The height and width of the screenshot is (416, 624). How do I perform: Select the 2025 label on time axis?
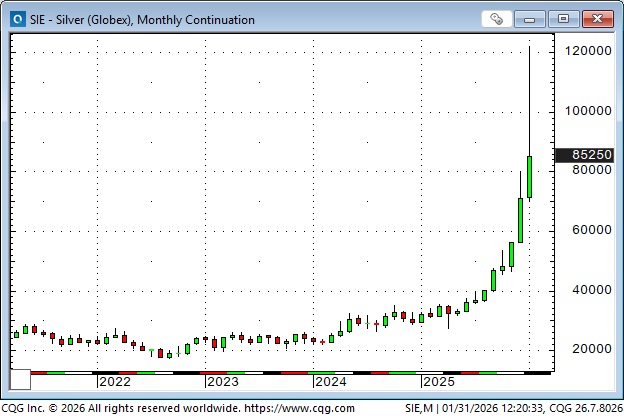click(x=438, y=381)
